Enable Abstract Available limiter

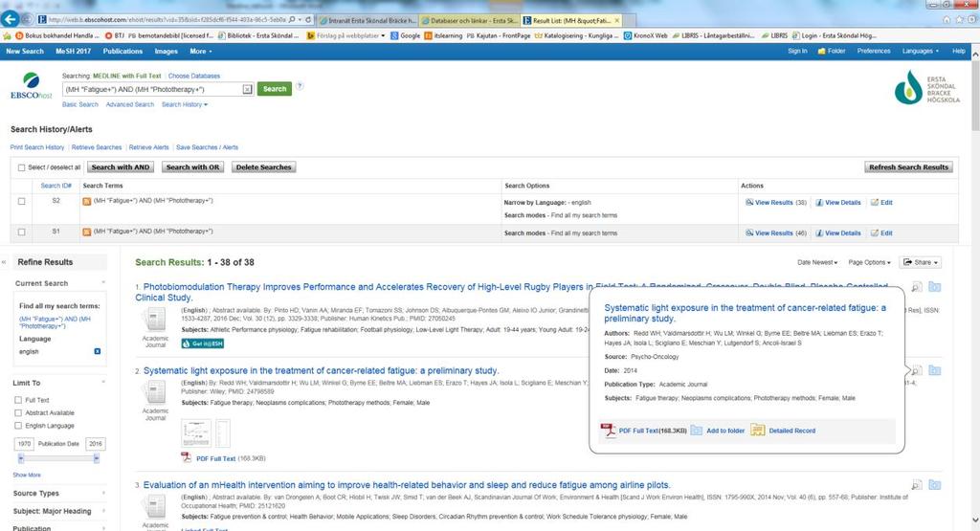pyautogui.click(x=18, y=413)
